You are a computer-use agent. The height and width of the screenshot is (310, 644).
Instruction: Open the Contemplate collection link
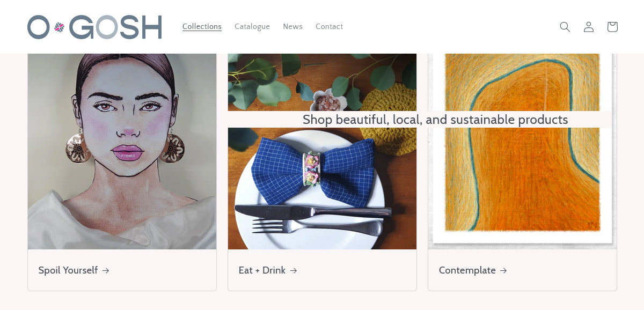[467, 270]
